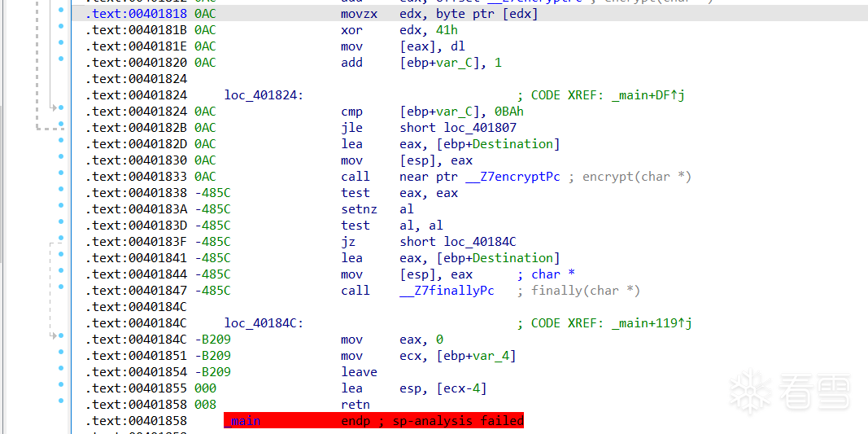Toggle breakpoint dot at address 00401820
This screenshot has height=434, width=868.
pos(61,58)
